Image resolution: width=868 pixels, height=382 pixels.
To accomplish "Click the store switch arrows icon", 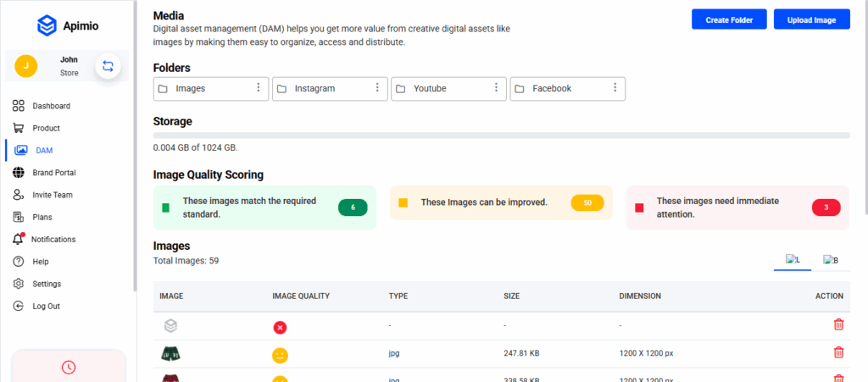I will coord(108,65).
